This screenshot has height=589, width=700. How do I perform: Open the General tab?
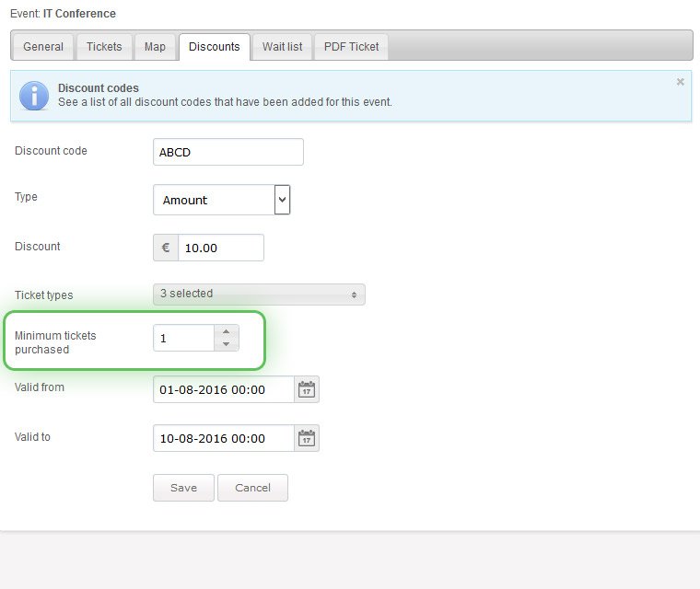pos(43,47)
